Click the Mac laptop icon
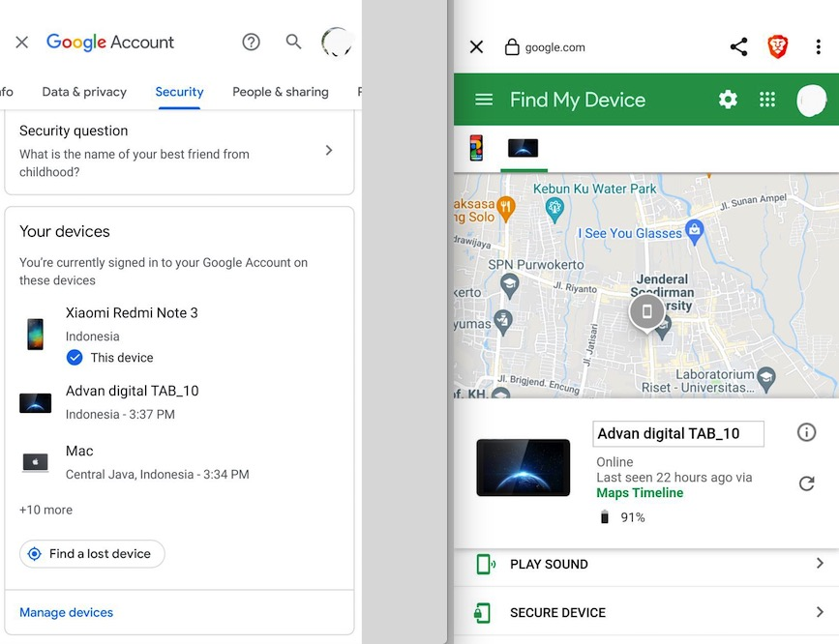Image resolution: width=839 pixels, height=644 pixels. pos(35,462)
